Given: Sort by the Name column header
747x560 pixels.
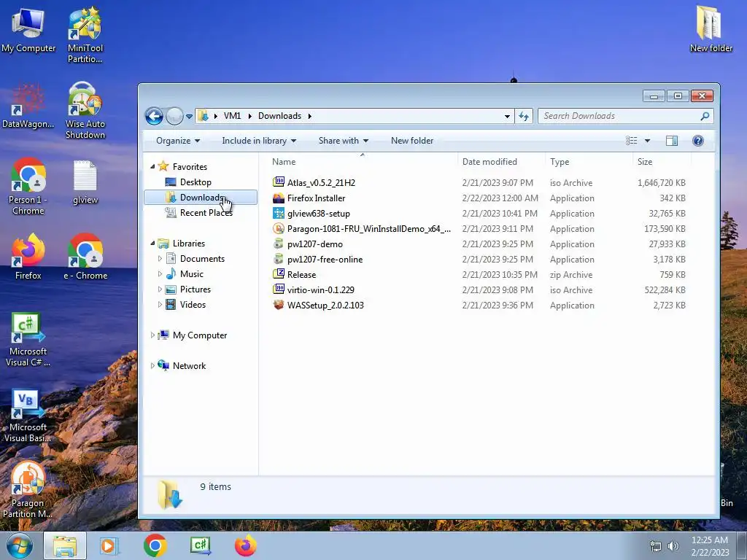Looking at the screenshot, I should coord(284,162).
